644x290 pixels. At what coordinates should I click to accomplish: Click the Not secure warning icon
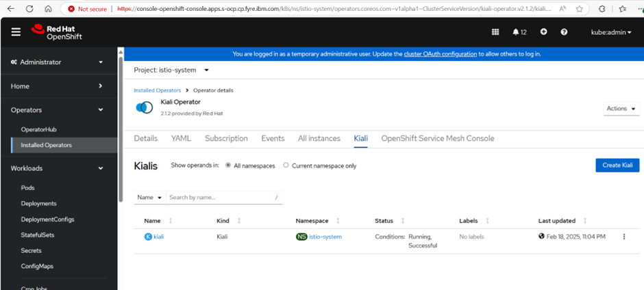point(71,9)
